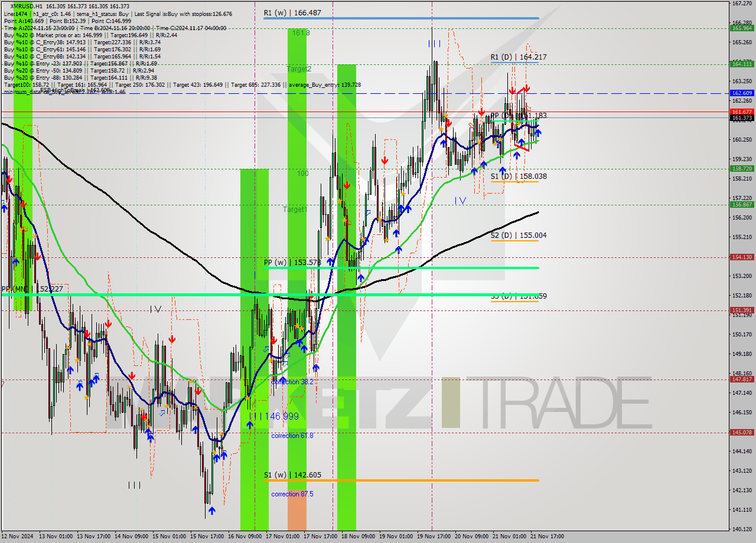Click the 'R1 (D) | 164.217' resistance label
Viewport: 756px width, 543px height.
point(518,57)
